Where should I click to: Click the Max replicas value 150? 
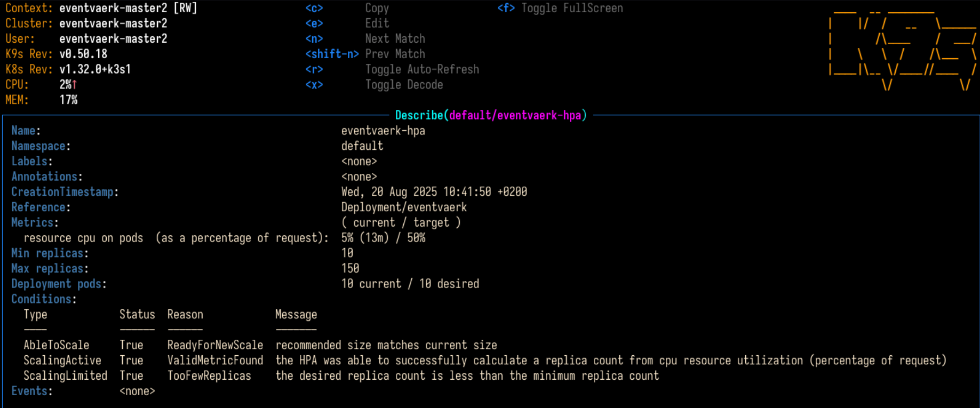point(350,268)
